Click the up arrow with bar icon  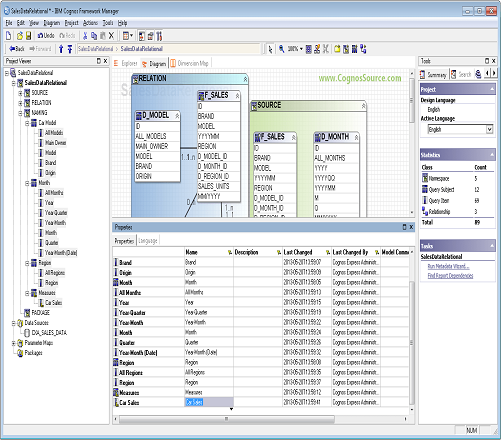(x=70, y=49)
